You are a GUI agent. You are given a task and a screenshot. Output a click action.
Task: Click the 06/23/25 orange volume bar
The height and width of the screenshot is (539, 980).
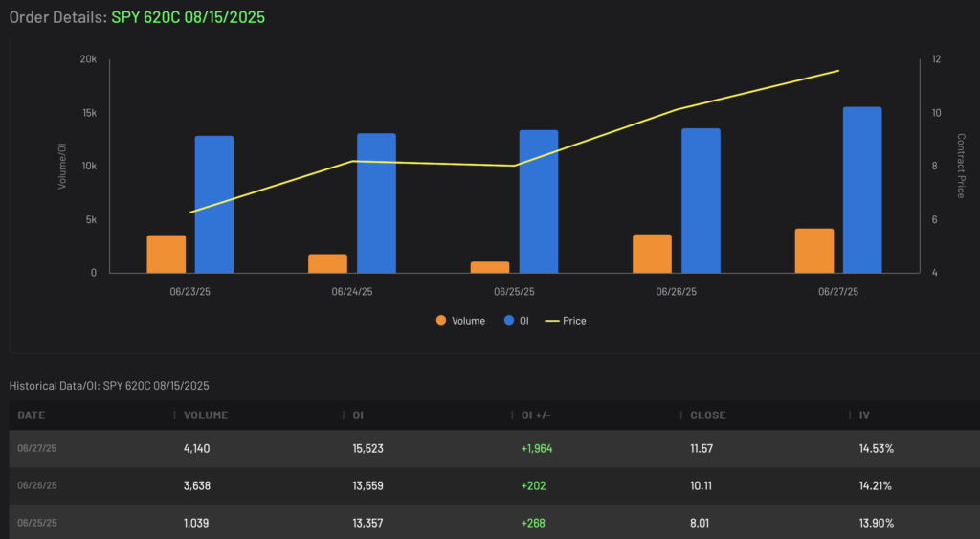click(167, 254)
